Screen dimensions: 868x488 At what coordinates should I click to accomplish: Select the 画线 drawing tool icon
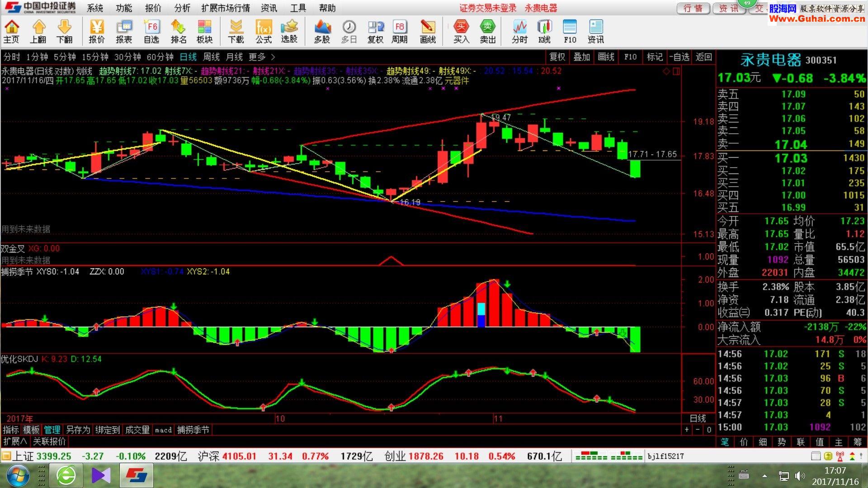click(428, 32)
